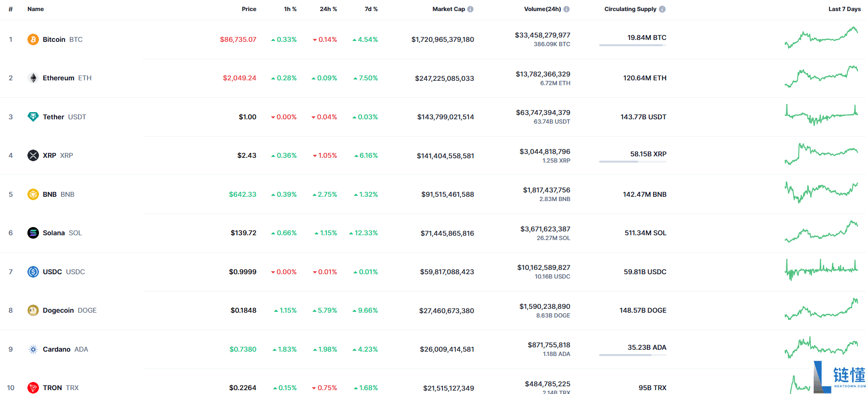868x394 pixels.
Task: Open USDC's 7-day sparkline chart
Action: 821,270
